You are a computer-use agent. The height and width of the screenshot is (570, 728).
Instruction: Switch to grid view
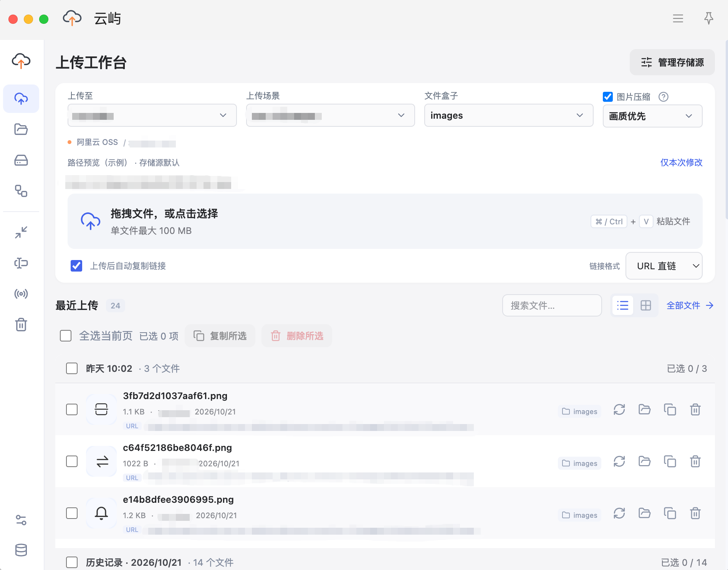pos(646,305)
